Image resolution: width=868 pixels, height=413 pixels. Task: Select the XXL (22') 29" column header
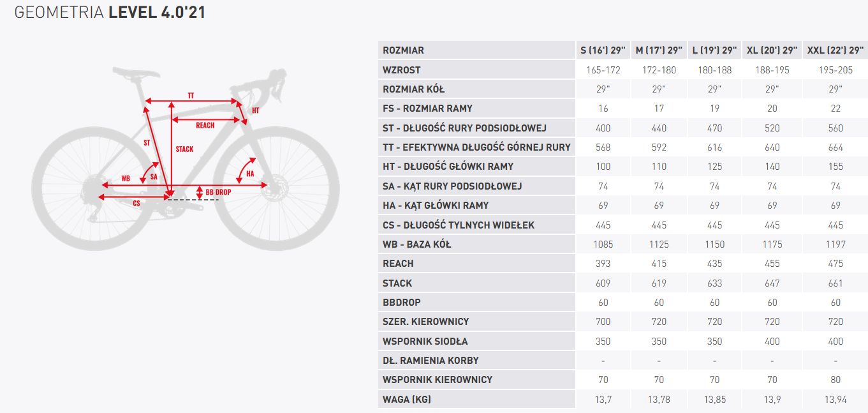(835, 50)
